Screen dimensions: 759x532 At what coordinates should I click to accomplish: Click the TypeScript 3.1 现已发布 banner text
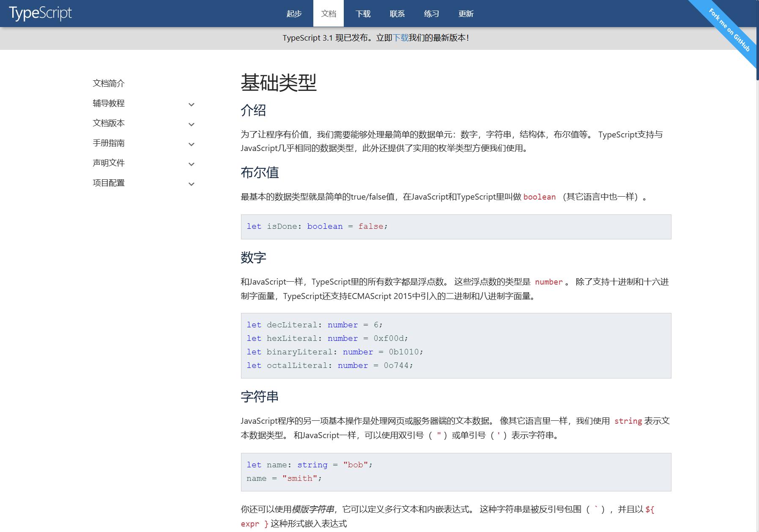[x=375, y=38]
